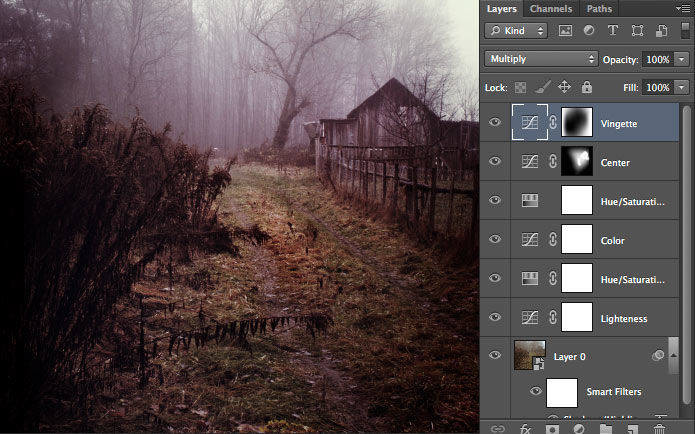
Task: Click the Vingette layer name
Action: coord(619,124)
